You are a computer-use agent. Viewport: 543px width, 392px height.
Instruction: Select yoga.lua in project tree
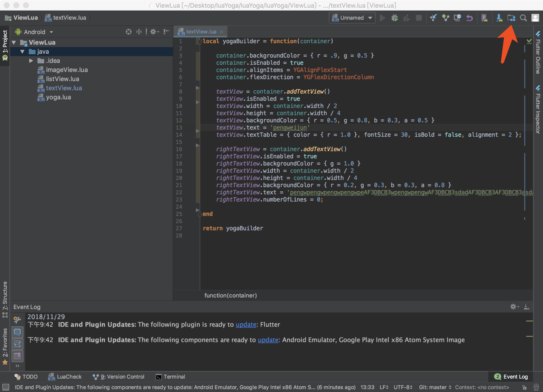[58, 97]
